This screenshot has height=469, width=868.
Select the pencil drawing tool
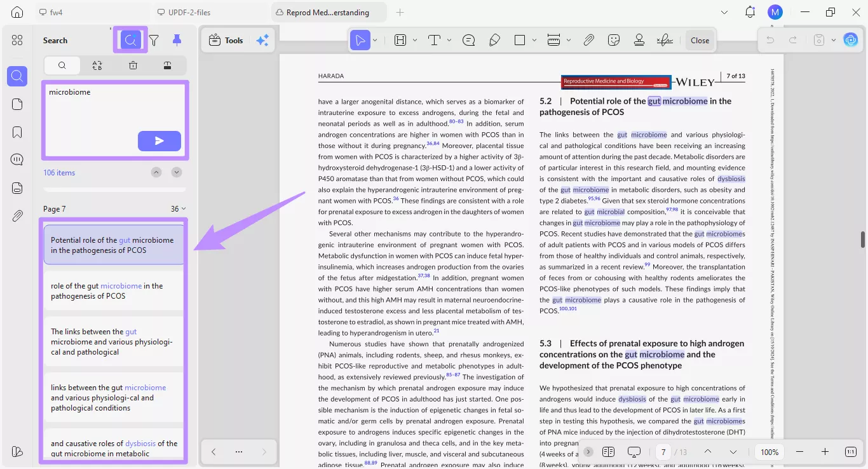(494, 40)
